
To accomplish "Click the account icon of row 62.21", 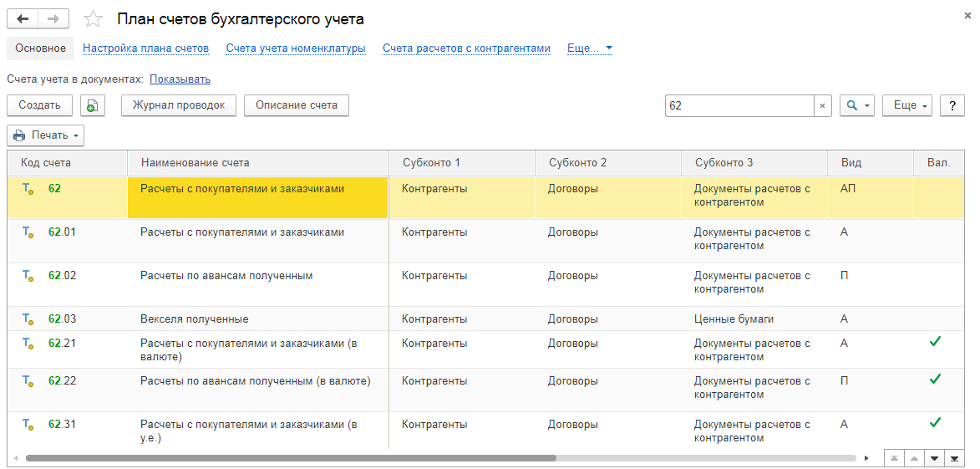I will click(x=28, y=344).
